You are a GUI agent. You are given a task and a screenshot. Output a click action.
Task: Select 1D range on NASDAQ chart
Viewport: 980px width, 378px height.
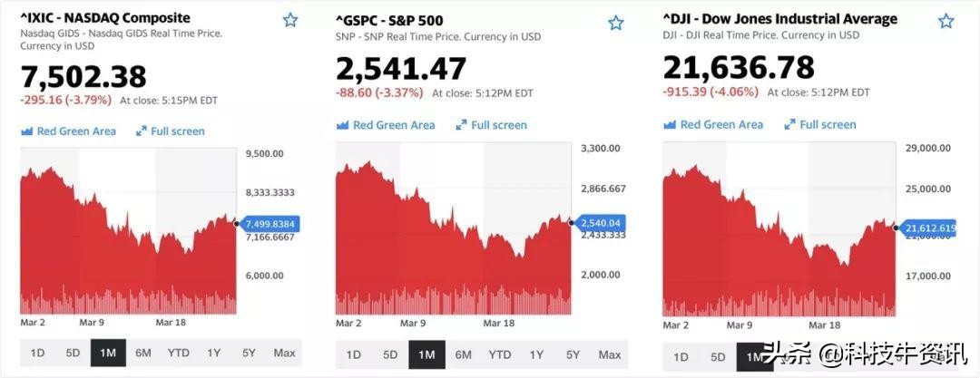(x=38, y=353)
